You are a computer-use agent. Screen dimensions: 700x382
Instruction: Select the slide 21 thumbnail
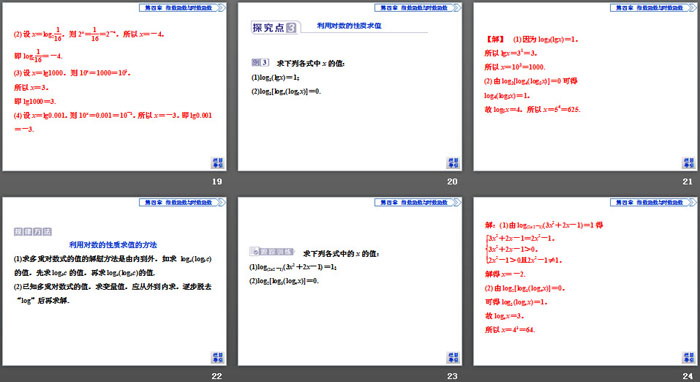tap(585, 87)
